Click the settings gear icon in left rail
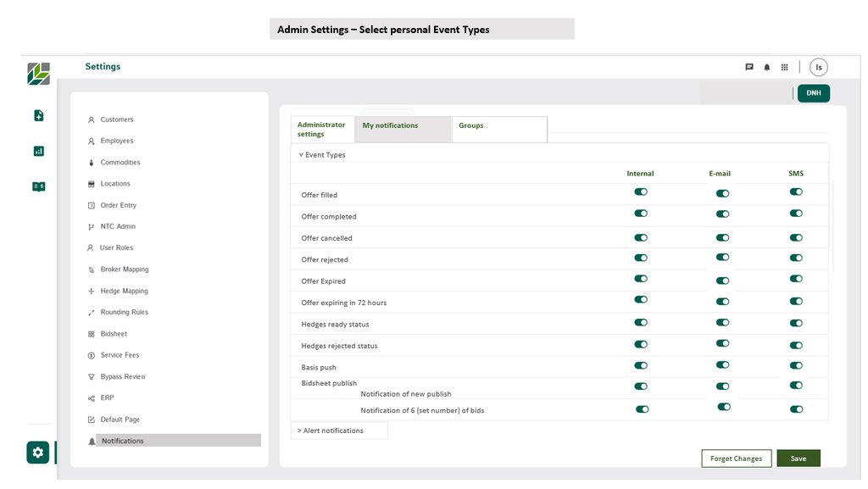 37,453
